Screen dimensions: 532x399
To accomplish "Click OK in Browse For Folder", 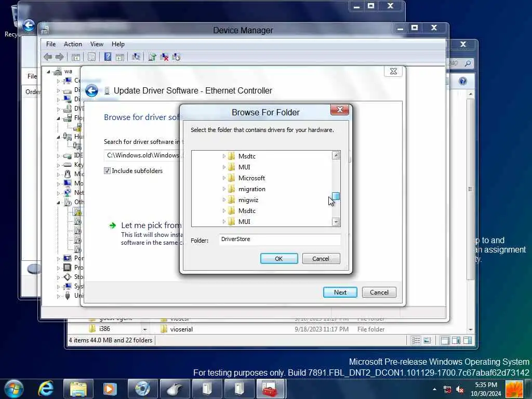I will coord(279,259).
